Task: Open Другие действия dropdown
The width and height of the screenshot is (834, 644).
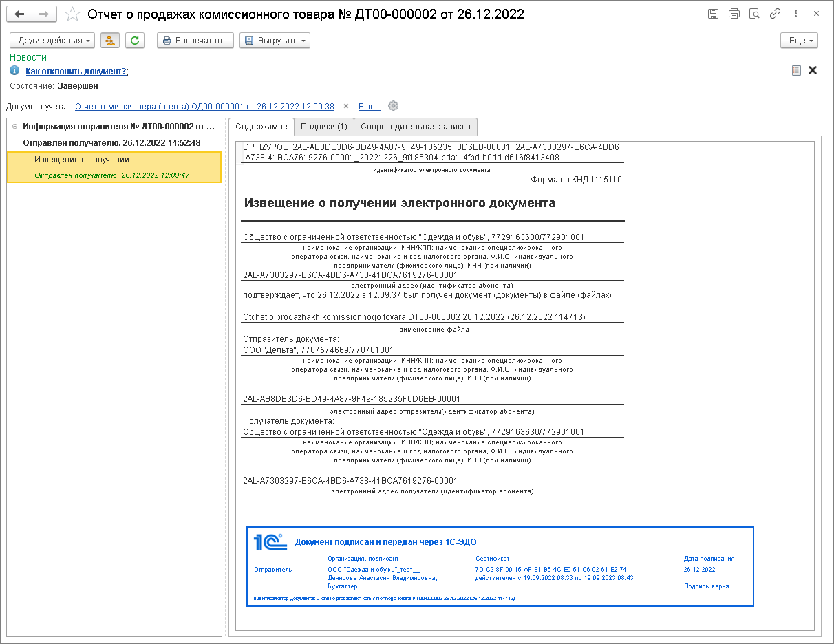Action: click(x=52, y=41)
